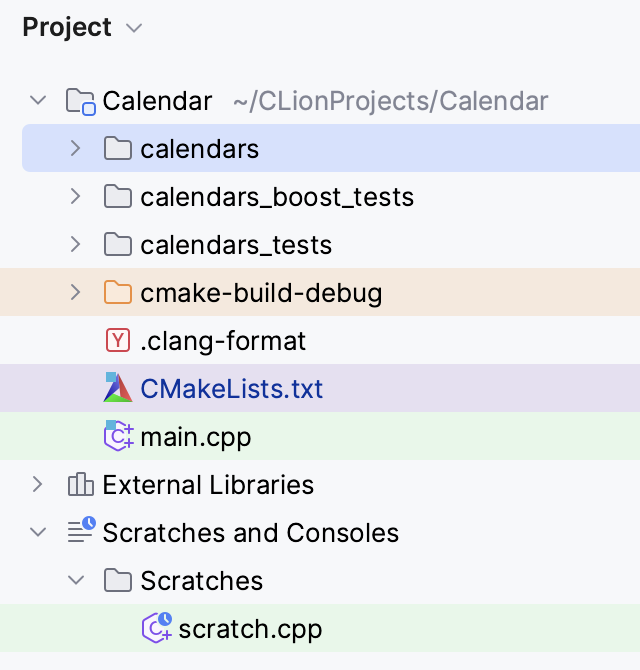Collapse the Scratches folder
This screenshot has height=670, width=640.
76,580
